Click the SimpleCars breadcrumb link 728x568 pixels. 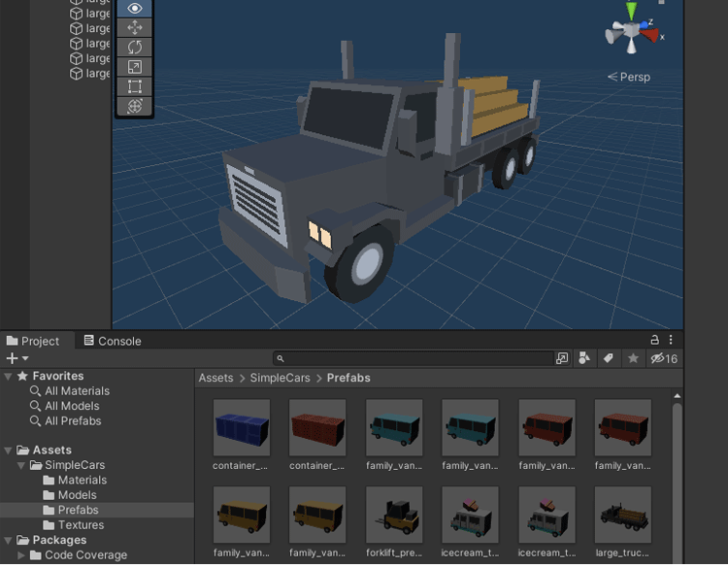pyautogui.click(x=281, y=378)
